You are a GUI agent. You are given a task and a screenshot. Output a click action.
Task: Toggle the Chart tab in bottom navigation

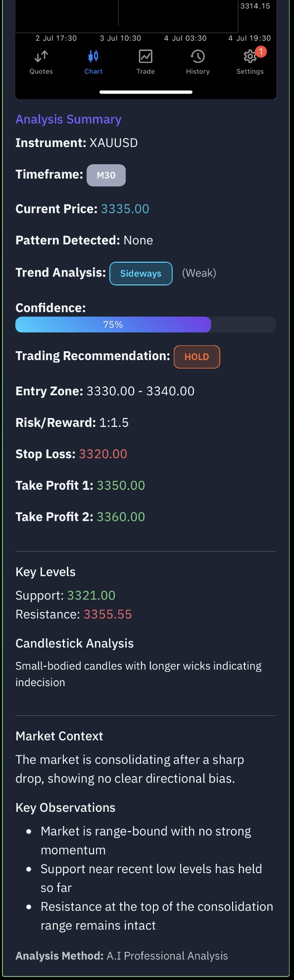[x=93, y=62]
